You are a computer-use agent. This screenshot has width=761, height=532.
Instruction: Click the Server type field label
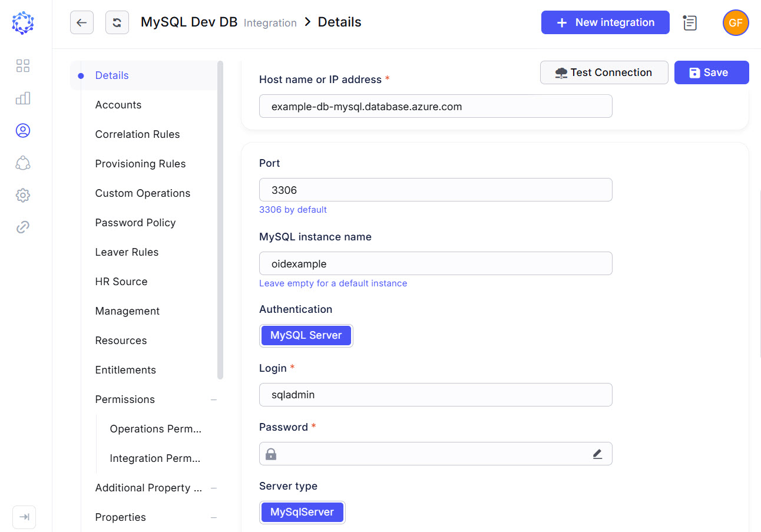288,486
